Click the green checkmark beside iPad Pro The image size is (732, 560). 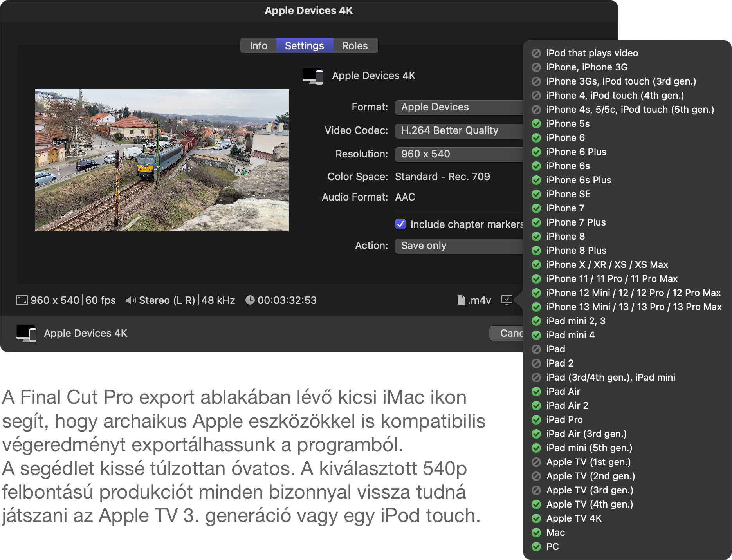pyautogui.click(x=536, y=420)
